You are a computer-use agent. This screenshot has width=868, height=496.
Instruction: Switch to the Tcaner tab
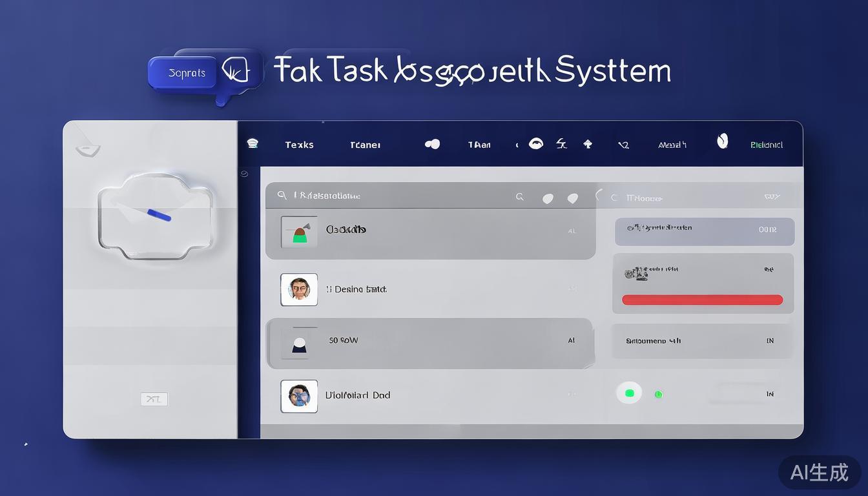tap(365, 145)
